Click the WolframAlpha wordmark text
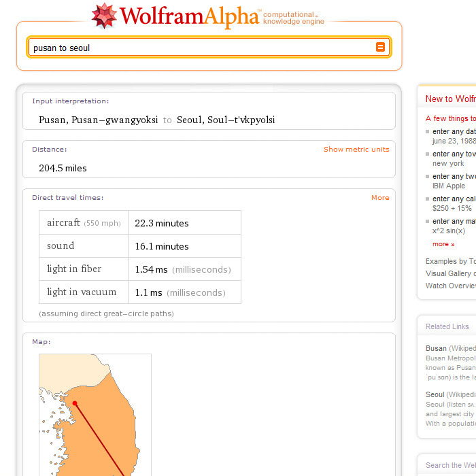476x476 pixels. coord(190,16)
